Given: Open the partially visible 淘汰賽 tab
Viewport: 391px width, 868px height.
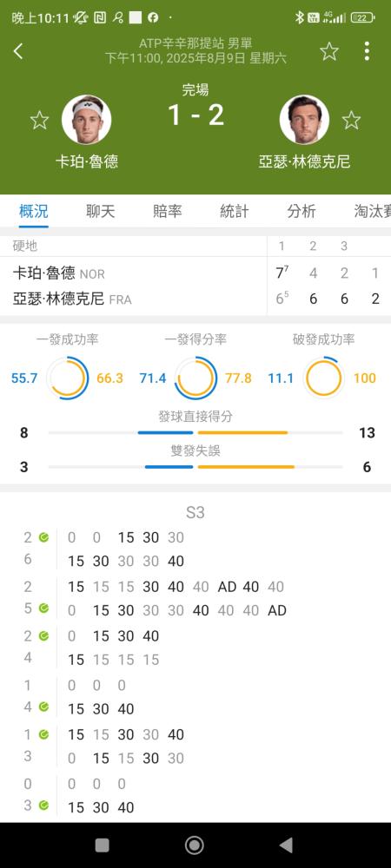Looking at the screenshot, I should [373, 211].
